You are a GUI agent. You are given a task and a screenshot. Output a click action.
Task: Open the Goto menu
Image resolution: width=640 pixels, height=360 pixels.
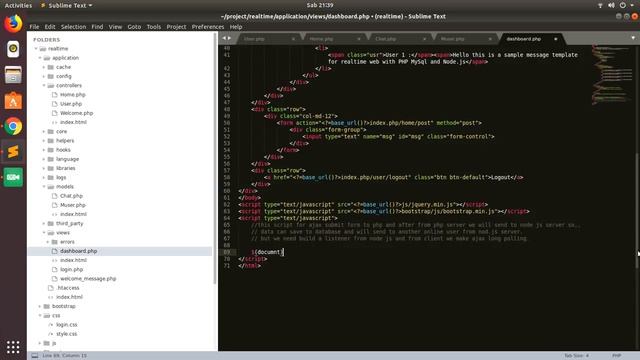[134, 27]
